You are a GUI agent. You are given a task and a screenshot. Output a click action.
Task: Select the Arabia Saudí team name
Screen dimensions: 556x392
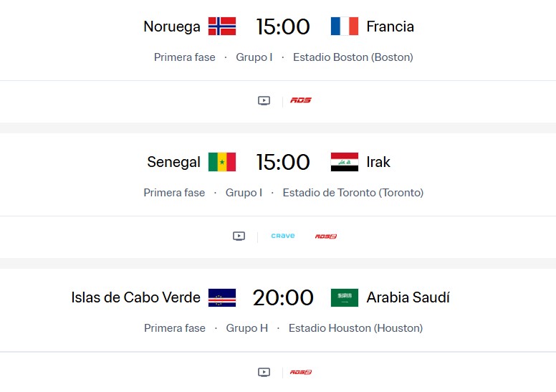(x=408, y=297)
